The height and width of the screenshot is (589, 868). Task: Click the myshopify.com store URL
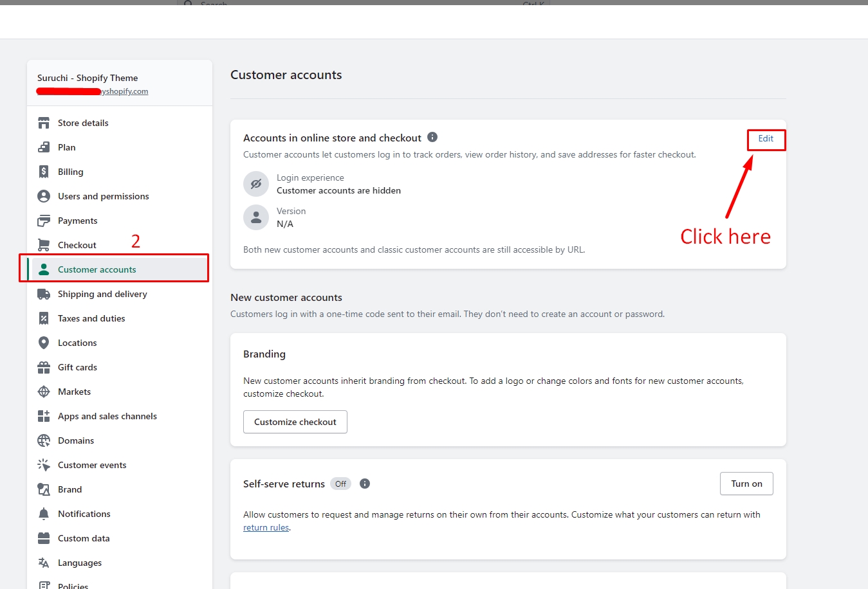click(x=125, y=91)
